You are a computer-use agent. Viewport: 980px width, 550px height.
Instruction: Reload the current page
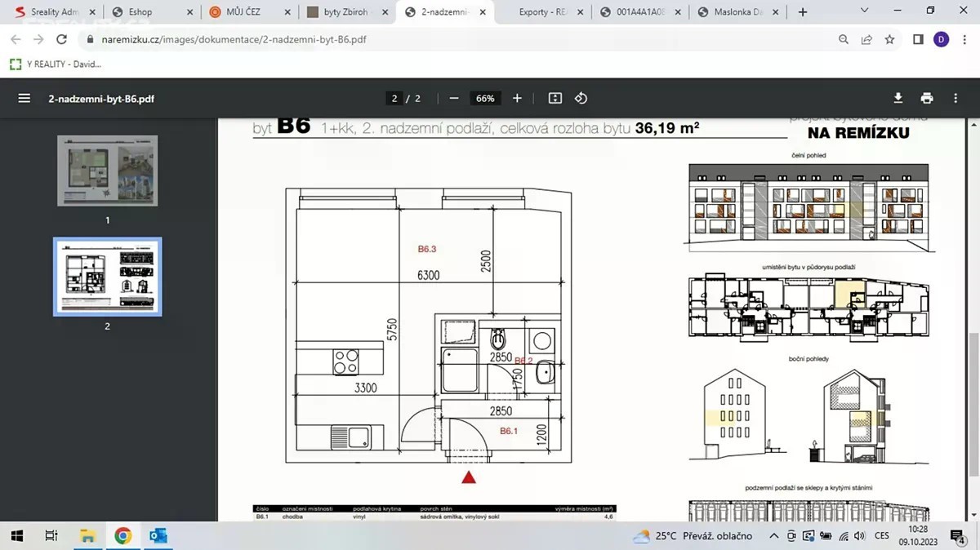[61, 39]
